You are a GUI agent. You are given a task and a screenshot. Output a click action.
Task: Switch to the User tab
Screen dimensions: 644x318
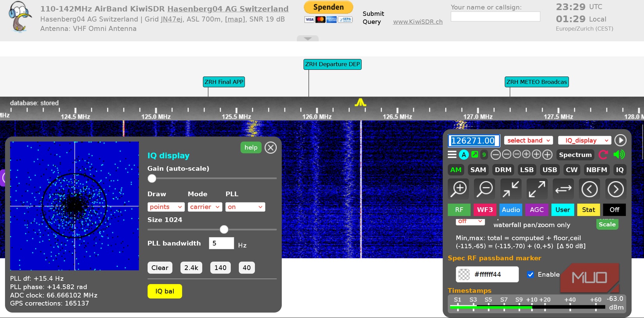[x=562, y=210]
